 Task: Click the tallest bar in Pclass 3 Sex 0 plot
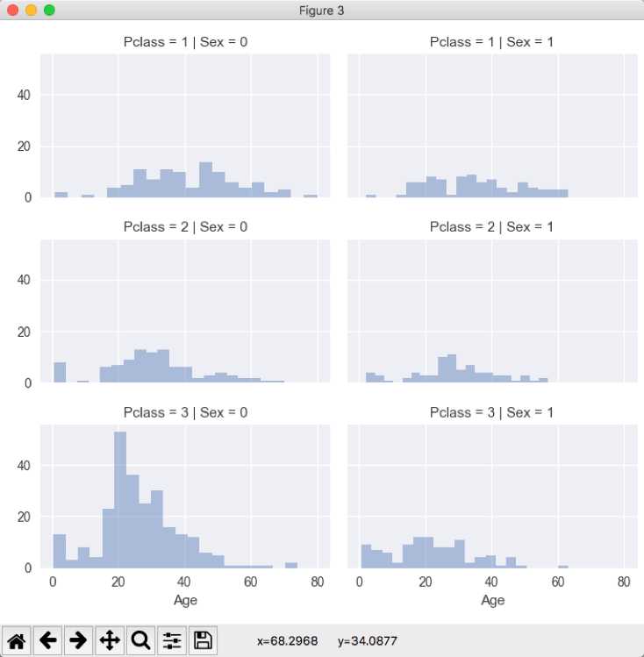[120, 500]
